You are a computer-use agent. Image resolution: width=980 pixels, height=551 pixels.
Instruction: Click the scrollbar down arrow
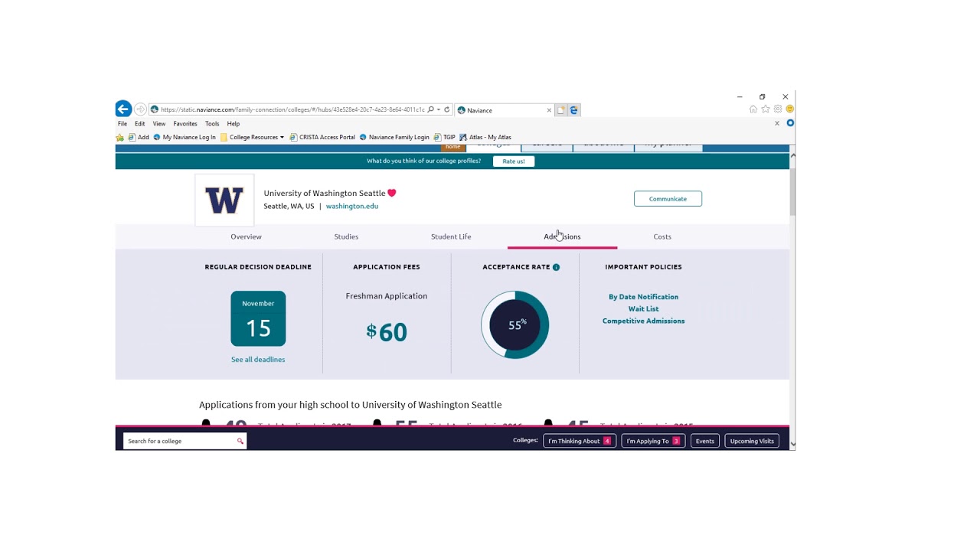(x=792, y=444)
